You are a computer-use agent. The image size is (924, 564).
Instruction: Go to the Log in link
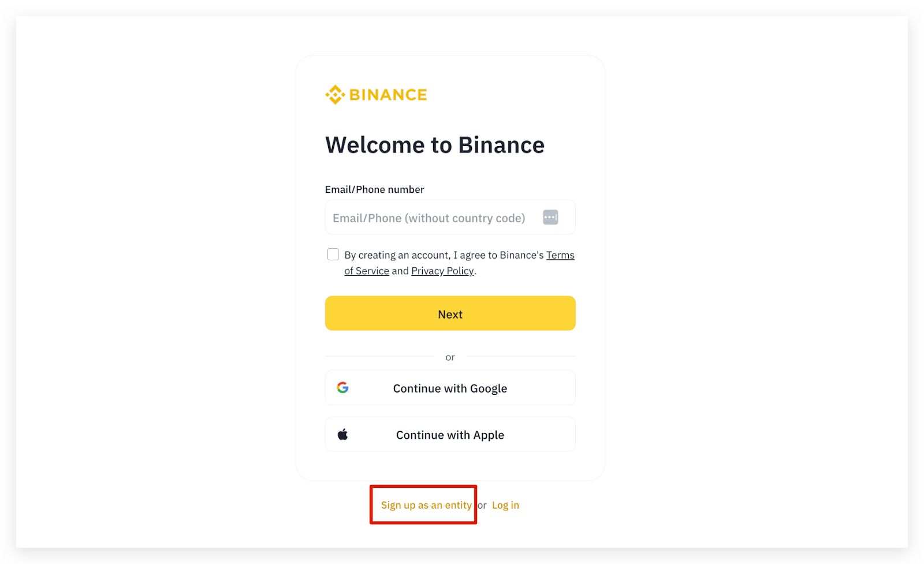pos(505,505)
